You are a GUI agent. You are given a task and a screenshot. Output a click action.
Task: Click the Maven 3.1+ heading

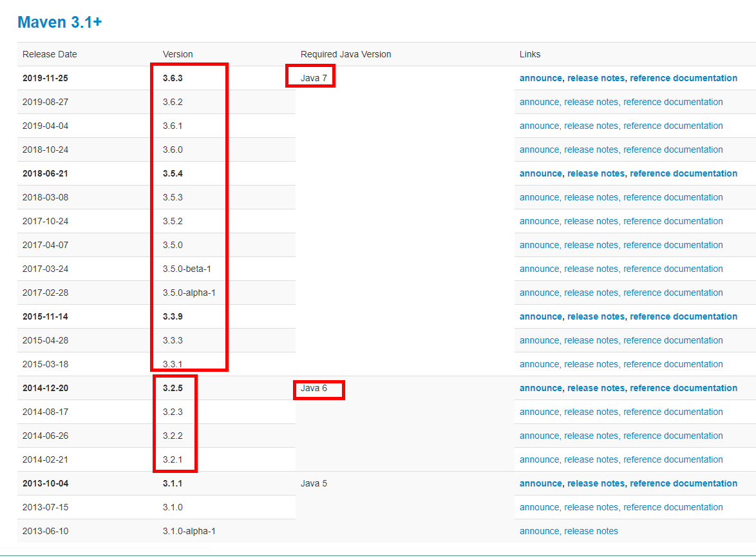pyautogui.click(x=60, y=22)
